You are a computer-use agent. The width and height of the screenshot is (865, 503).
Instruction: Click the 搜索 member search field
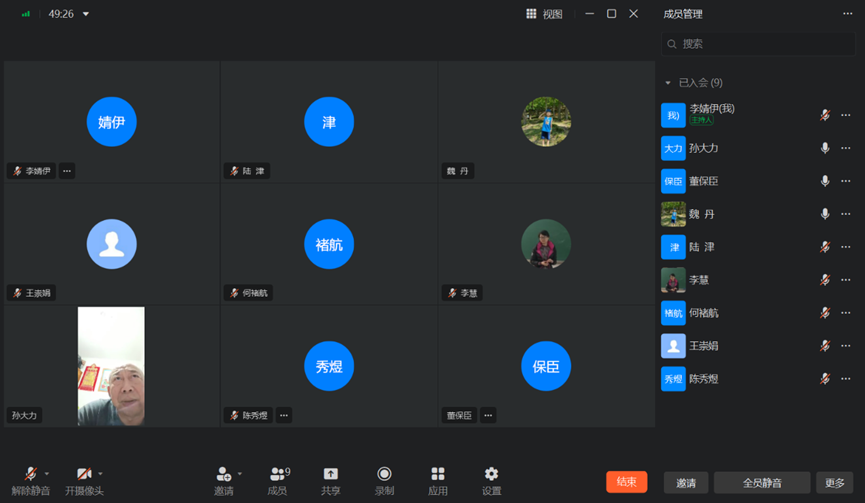[760, 44]
